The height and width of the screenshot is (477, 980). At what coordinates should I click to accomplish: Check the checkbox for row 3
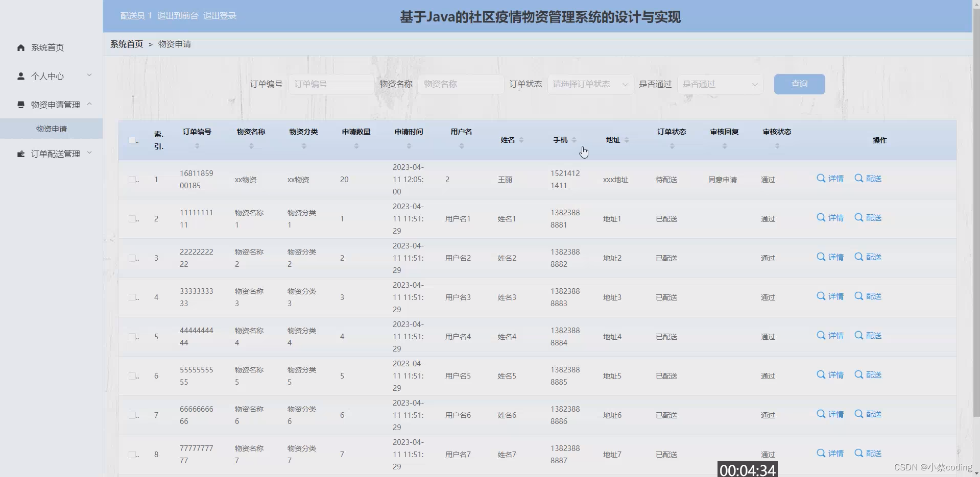pos(132,258)
